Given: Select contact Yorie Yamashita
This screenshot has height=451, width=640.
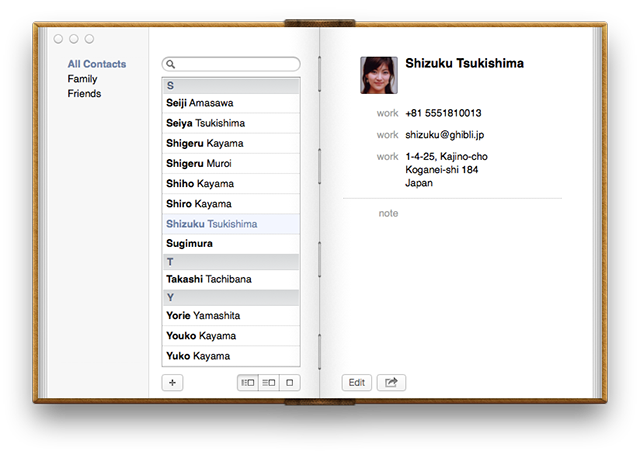Looking at the screenshot, I should point(231,315).
